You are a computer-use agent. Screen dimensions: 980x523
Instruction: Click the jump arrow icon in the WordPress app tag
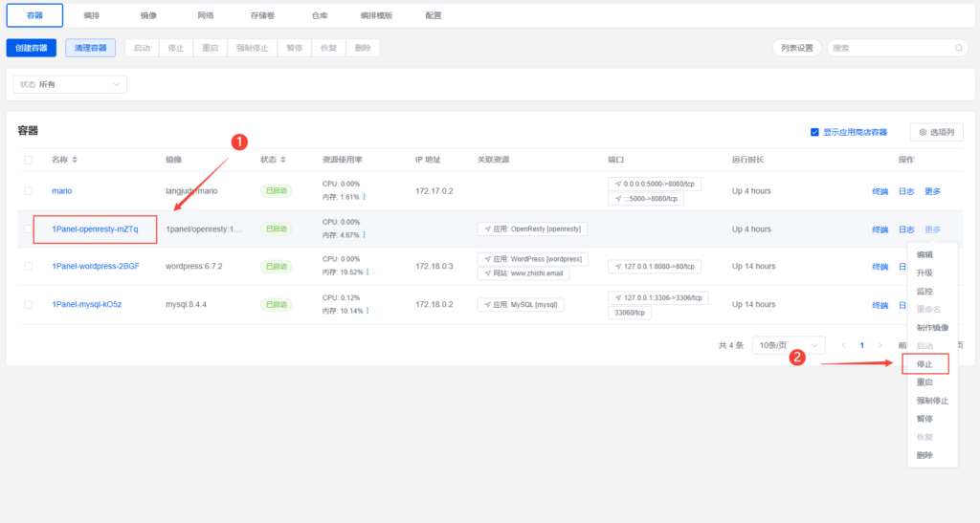[487, 259]
